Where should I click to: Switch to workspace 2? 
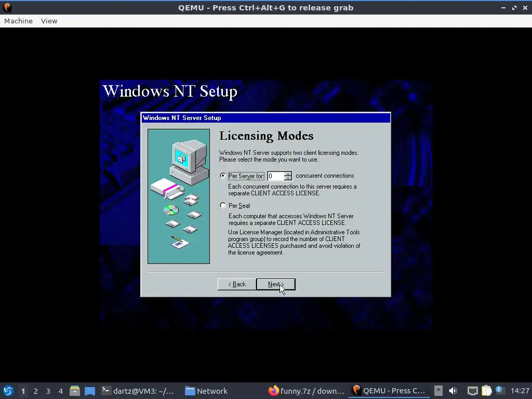tap(36, 391)
